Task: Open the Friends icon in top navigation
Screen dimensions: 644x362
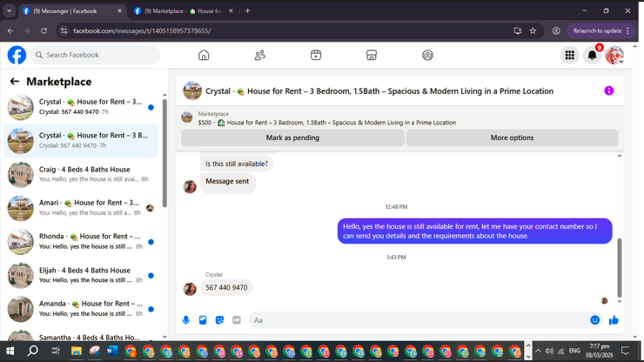Action: click(x=259, y=55)
